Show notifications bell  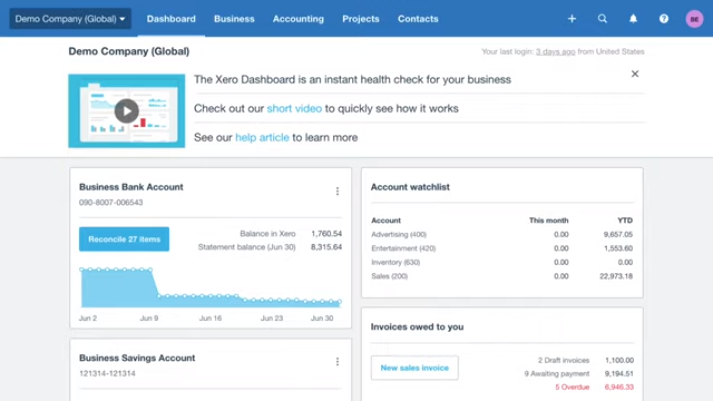pos(633,19)
